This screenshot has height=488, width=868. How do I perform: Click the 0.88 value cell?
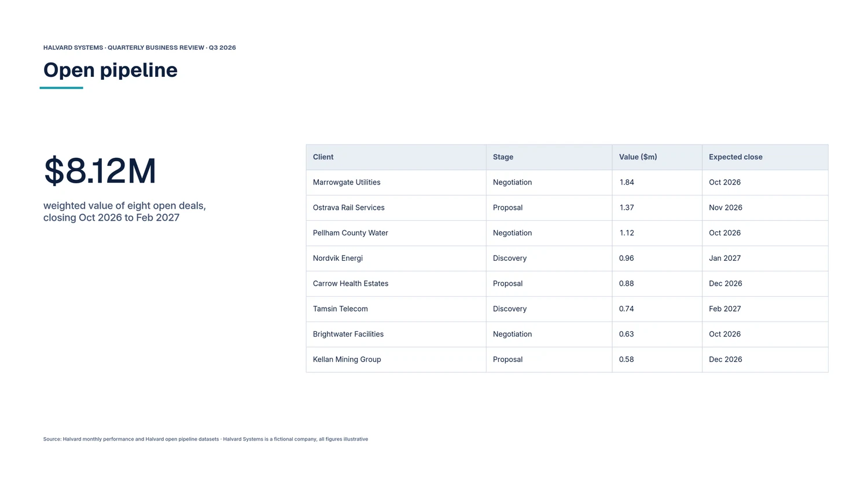(x=657, y=284)
